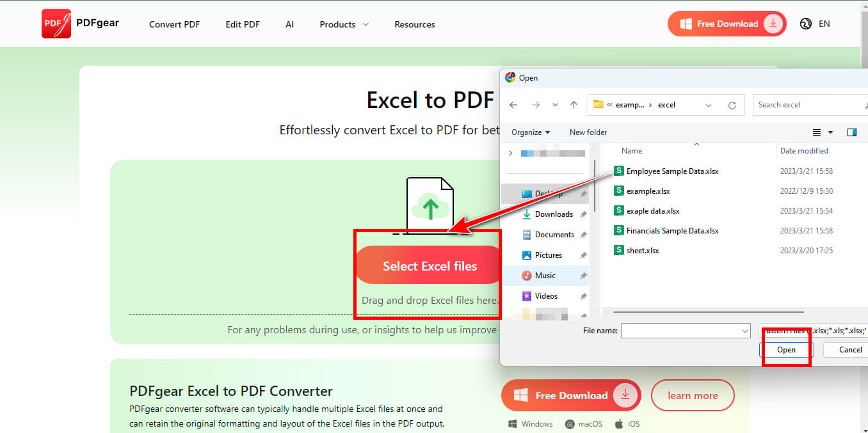Open Downloads in the navigation pane
Screen dimensions: 868x433
554,214
